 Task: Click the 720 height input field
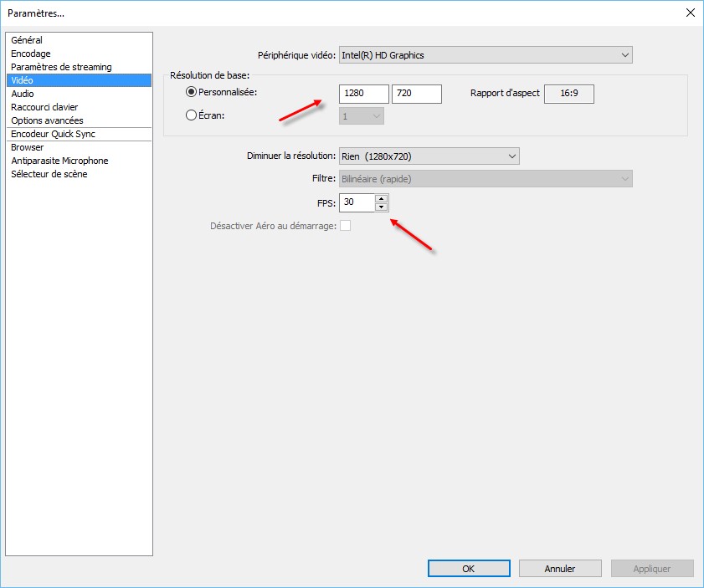[x=416, y=94]
